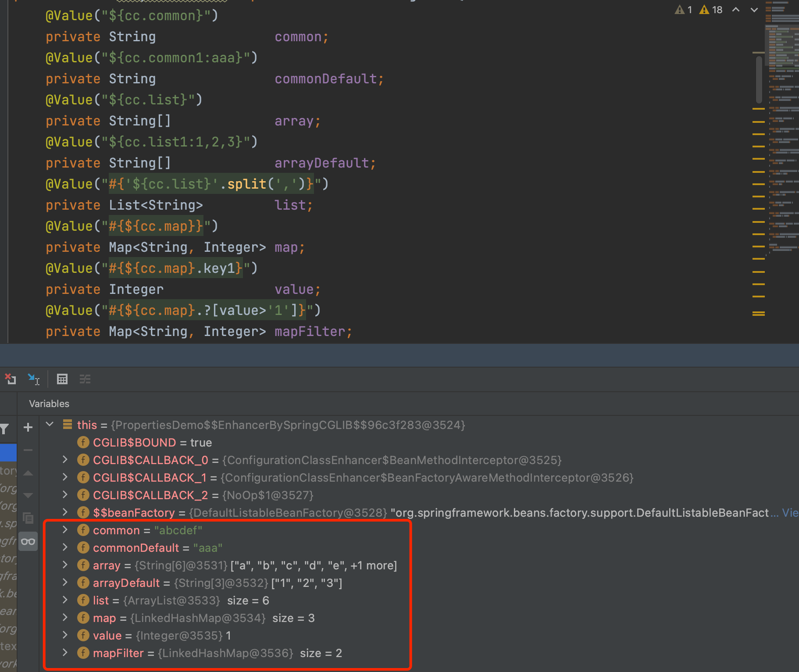Click the 'private List<String>' declaration
The height and width of the screenshot is (672, 799).
[124, 205]
